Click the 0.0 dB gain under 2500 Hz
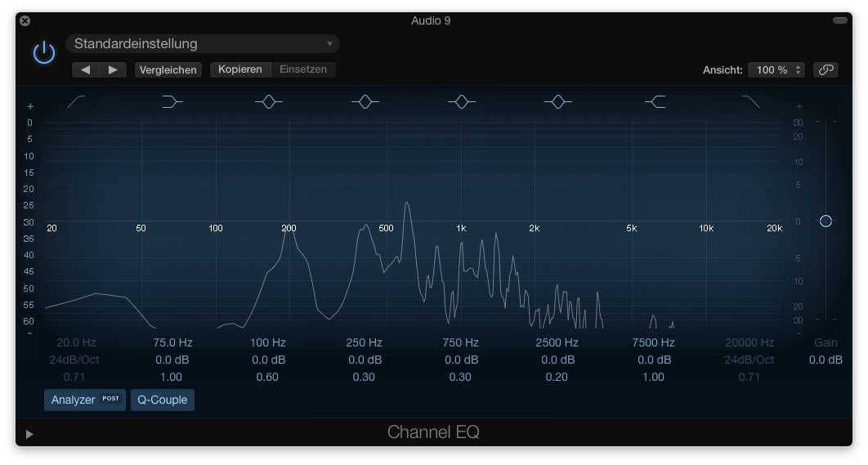The width and height of the screenshot is (868, 465). 557,360
